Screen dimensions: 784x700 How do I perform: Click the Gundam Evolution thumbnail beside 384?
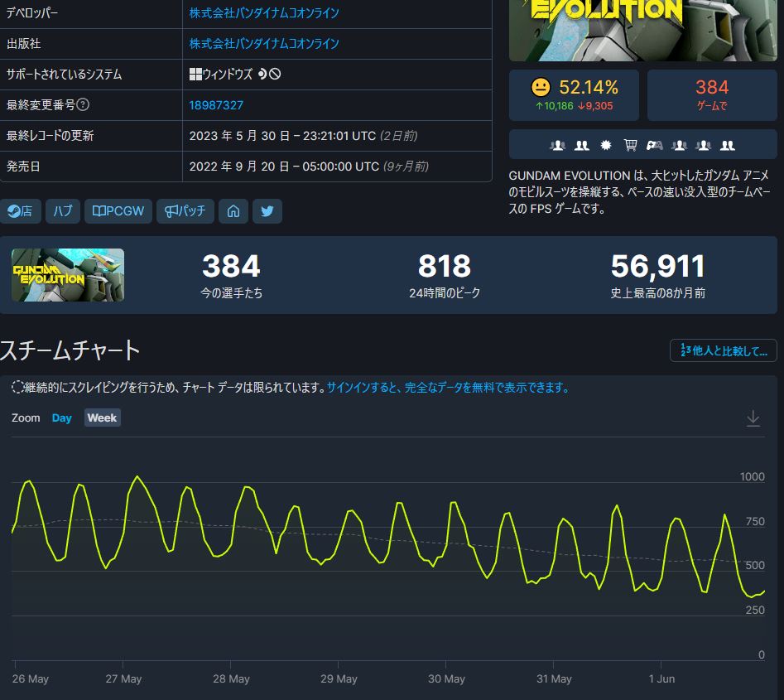[68, 275]
